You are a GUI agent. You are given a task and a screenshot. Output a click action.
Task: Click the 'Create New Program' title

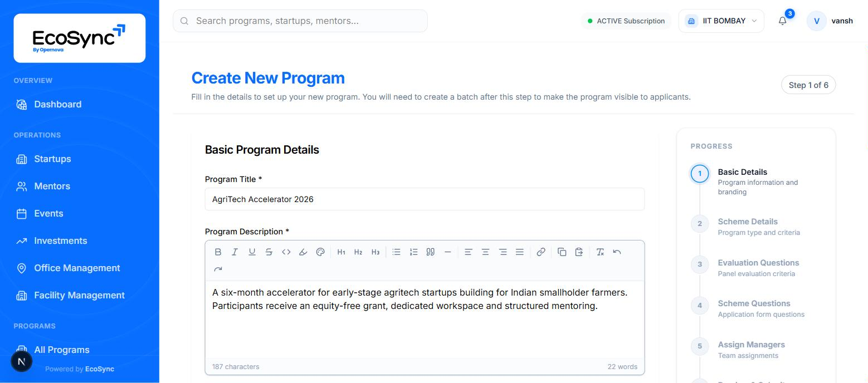[x=268, y=78]
